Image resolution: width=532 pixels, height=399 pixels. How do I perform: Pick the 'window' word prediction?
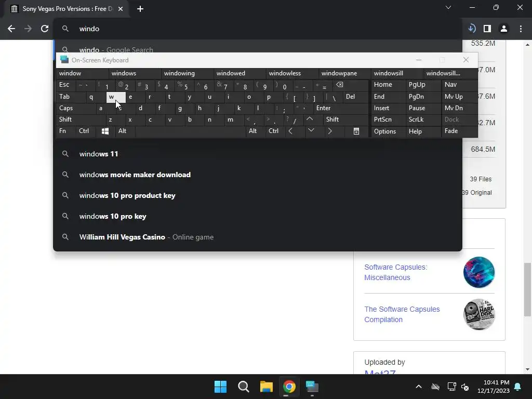coord(82,73)
